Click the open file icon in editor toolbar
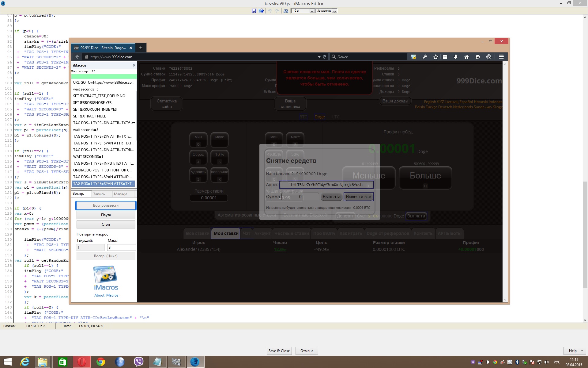The image size is (588, 368). pos(261,11)
